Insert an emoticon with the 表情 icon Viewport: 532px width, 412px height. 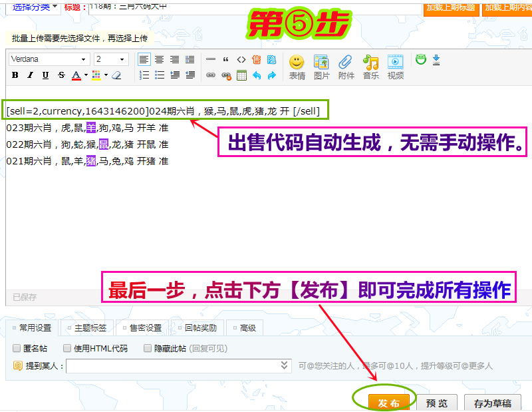(x=297, y=67)
